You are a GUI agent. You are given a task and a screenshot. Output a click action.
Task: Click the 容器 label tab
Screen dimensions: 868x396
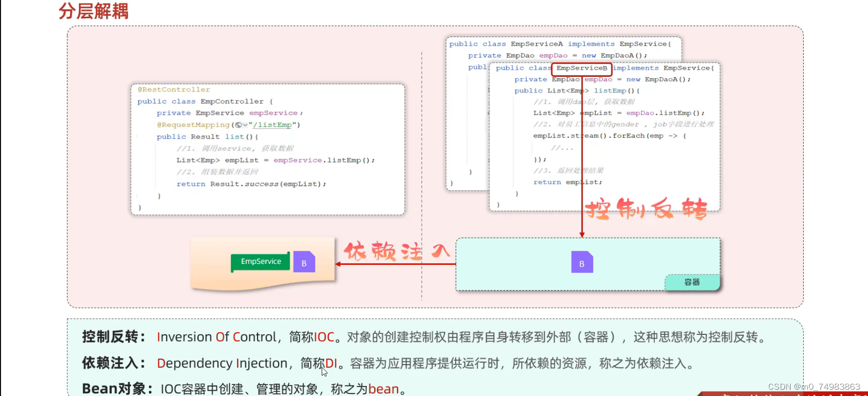[692, 282]
